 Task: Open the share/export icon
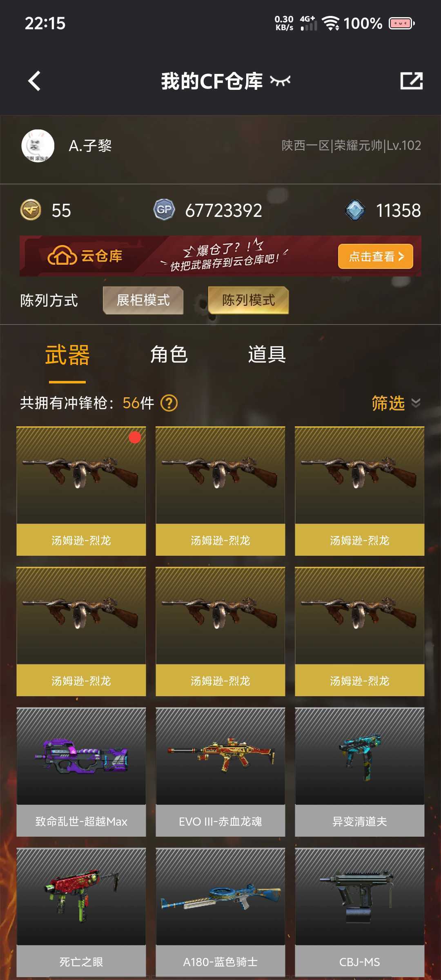411,81
